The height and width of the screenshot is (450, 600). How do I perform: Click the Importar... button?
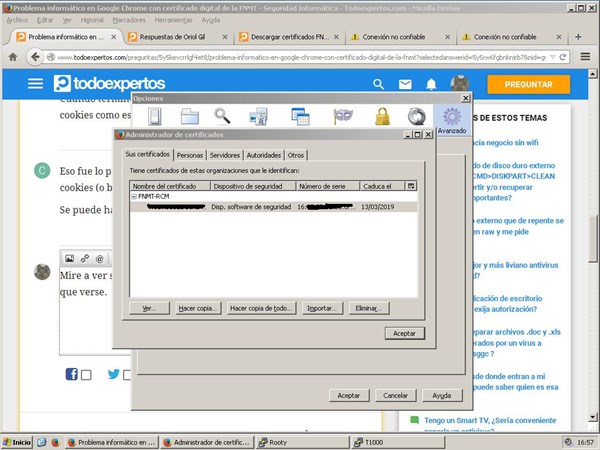click(x=324, y=308)
